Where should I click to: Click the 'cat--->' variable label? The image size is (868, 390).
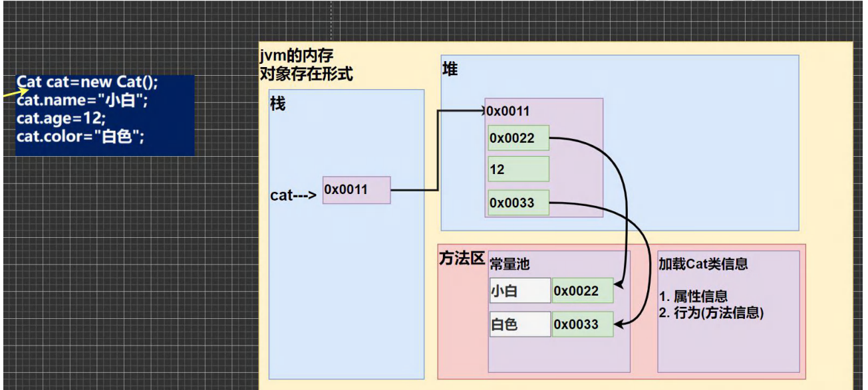pos(293,195)
